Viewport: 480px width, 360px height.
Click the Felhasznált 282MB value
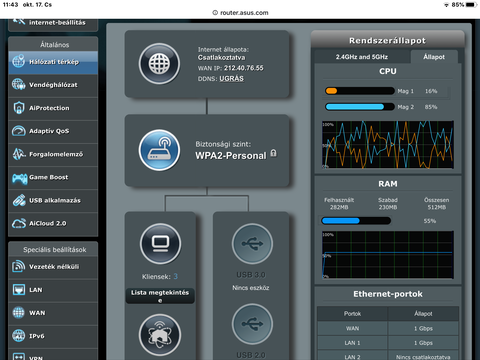point(339,207)
